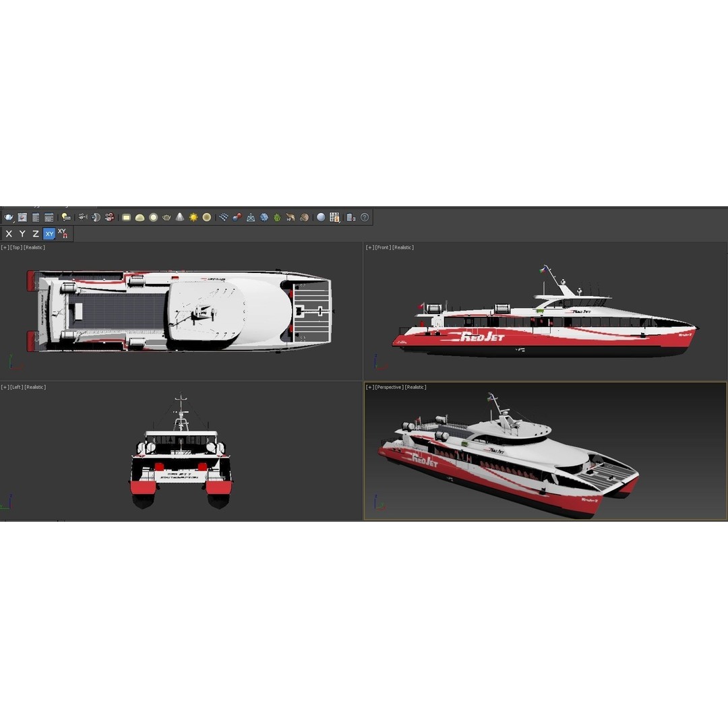Create a rectangular plane light
Image resolution: width=728 pixels, height=728 pixels.
[x=126, y=217]
